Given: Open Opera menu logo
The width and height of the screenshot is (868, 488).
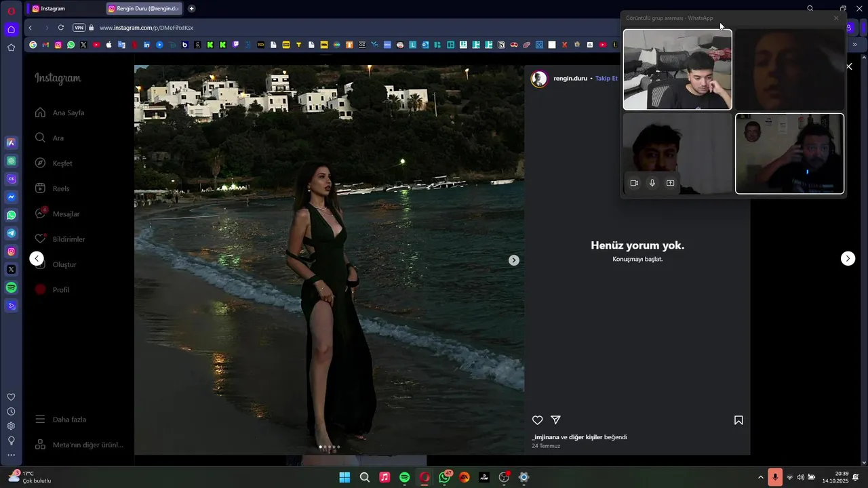Looking at the screenshot, I should (11, 10).
